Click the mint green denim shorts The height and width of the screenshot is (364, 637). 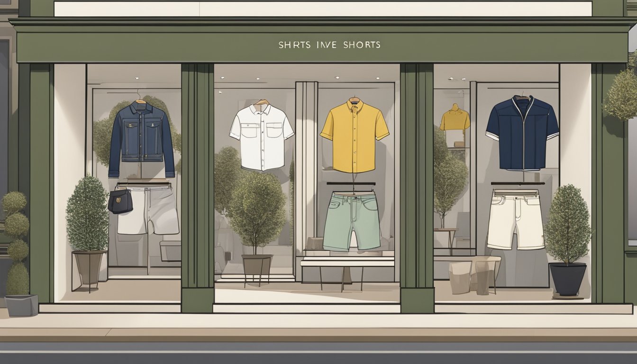(352, 220)
